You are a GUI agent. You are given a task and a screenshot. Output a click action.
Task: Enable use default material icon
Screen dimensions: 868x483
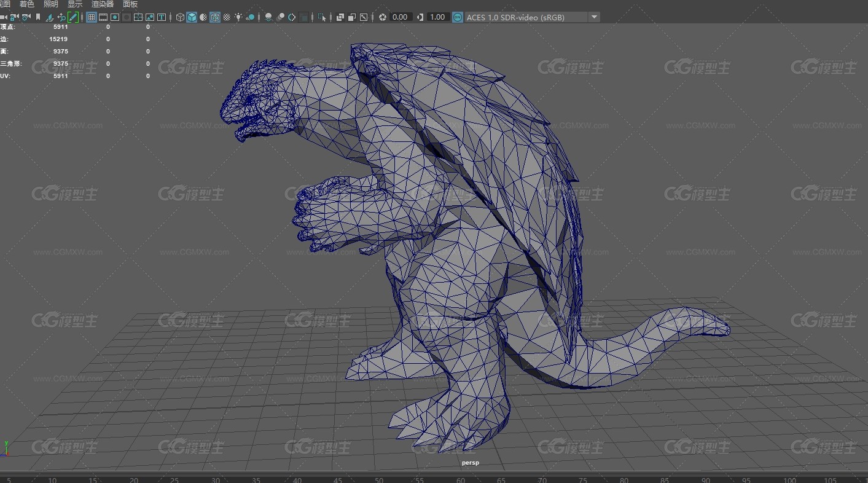203,17
